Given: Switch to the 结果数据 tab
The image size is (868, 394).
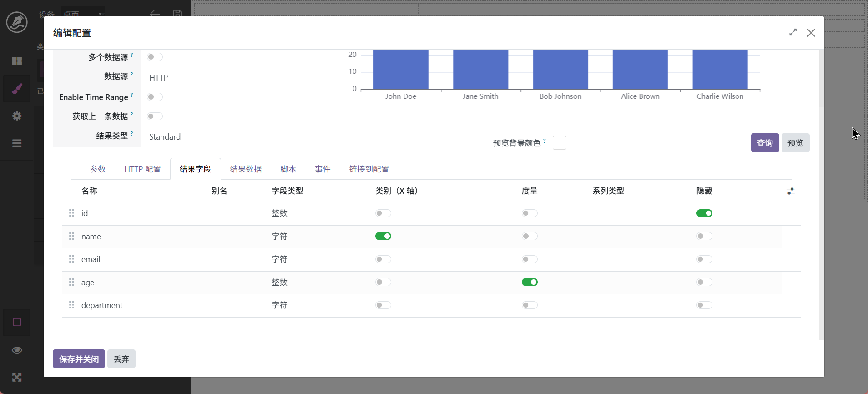Looking at the screenshot, I should click(x=246, y=169).
